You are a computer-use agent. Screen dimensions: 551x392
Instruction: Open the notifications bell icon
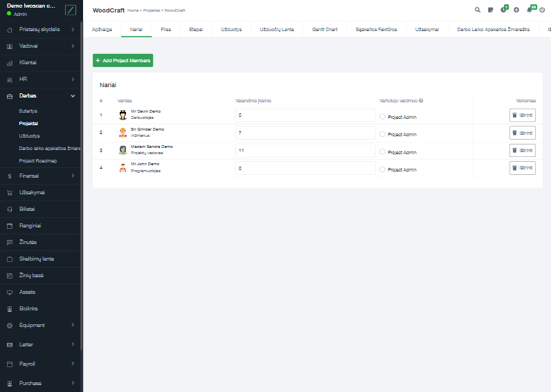(530, 10)
